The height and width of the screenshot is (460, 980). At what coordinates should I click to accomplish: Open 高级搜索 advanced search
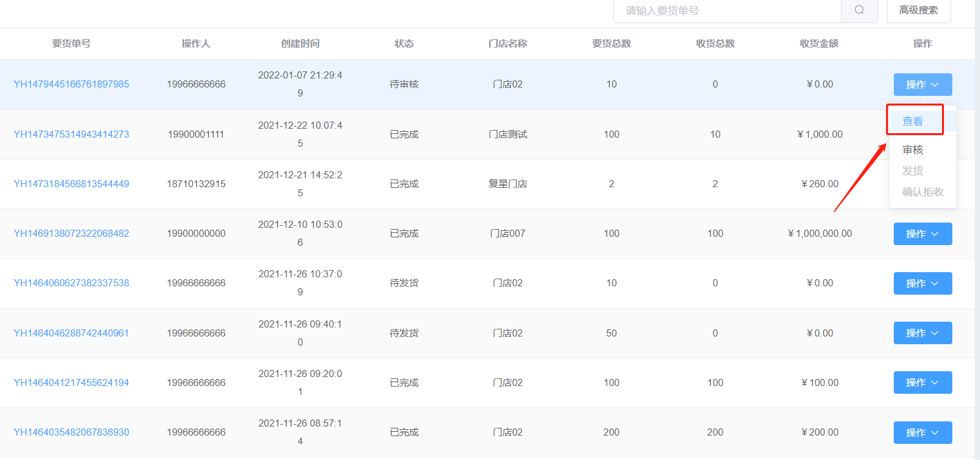coord(918,10)
